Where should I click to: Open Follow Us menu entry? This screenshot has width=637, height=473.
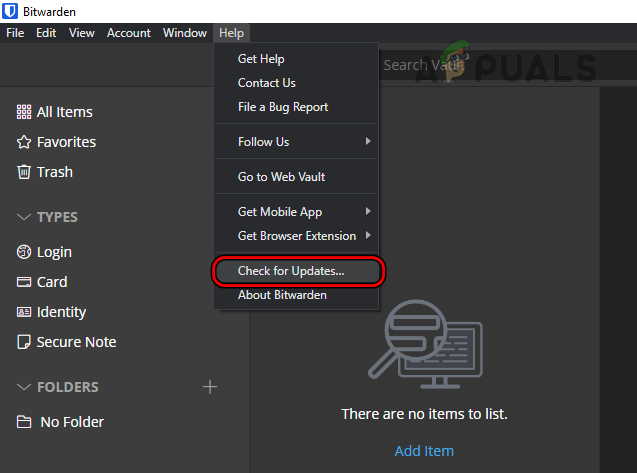(296, 141)
